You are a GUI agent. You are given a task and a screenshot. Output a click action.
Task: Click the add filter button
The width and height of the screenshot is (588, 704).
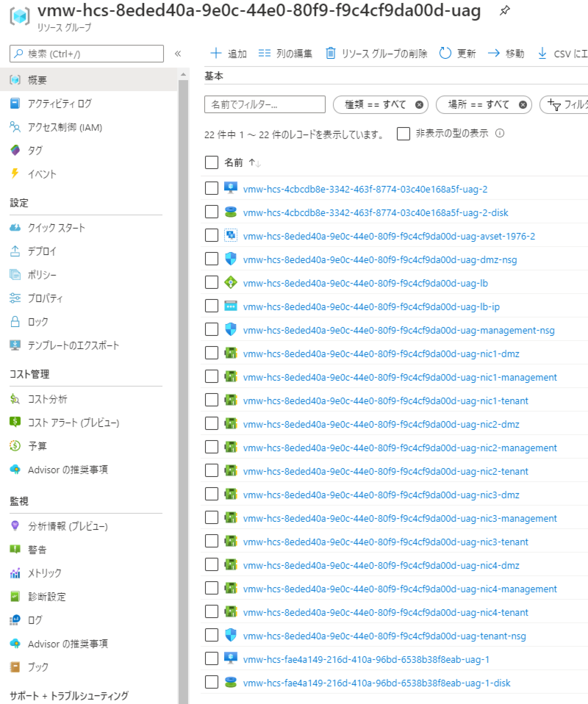pyautogui.click(x=564, y=104)
